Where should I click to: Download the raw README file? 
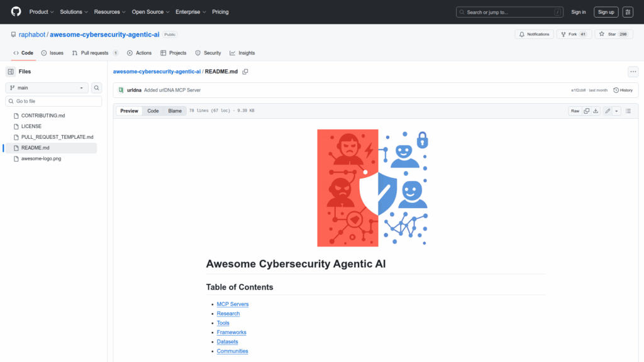(596, 111)
